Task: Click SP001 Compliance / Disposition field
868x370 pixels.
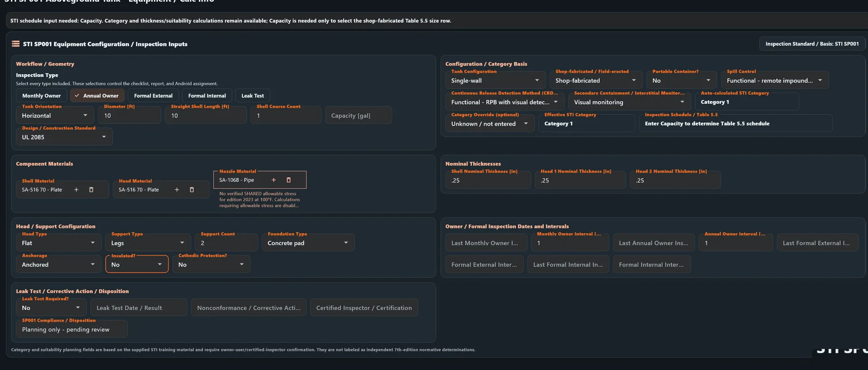Action: (72, 329)
